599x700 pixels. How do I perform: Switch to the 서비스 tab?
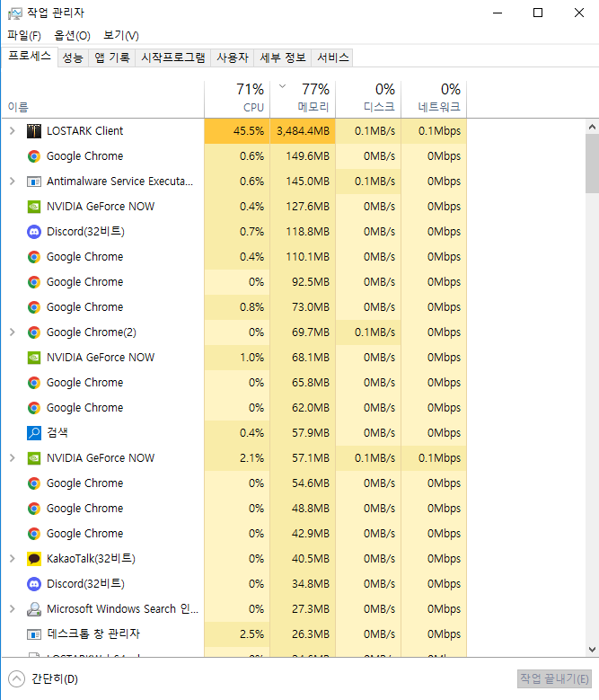click(333, 58)
